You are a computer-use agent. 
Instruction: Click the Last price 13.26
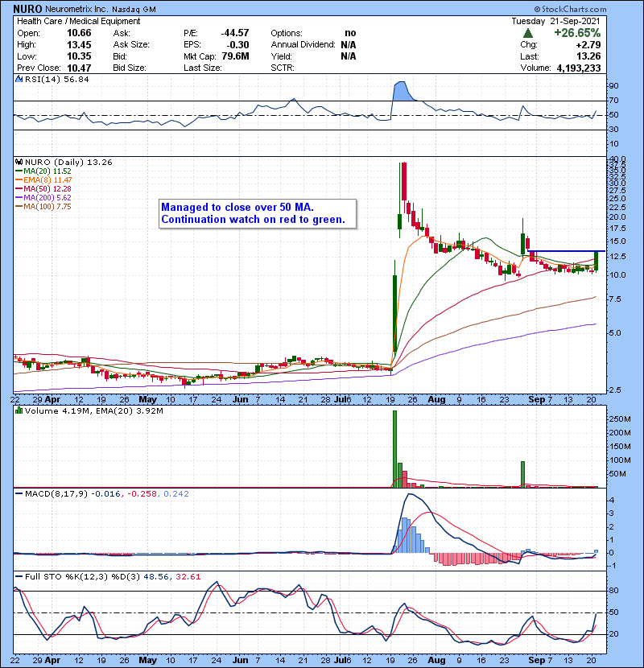click(588, 56)
